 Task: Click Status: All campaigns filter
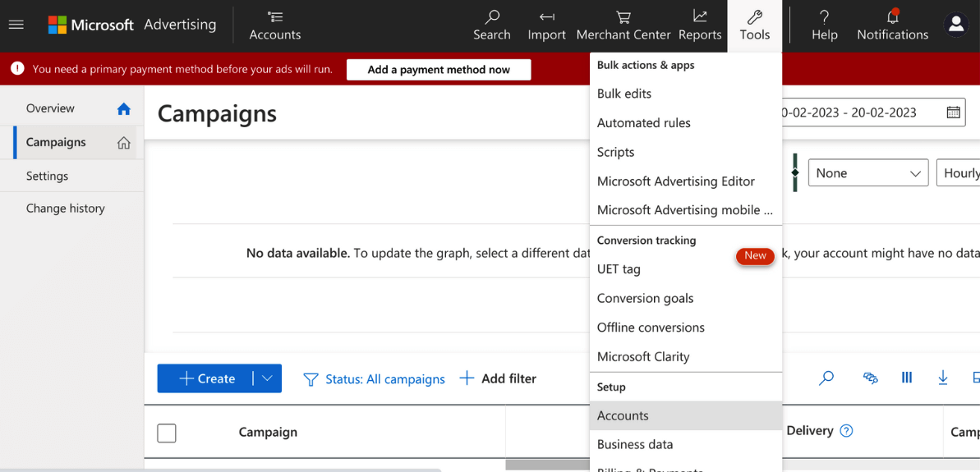[x=385, y=379]
